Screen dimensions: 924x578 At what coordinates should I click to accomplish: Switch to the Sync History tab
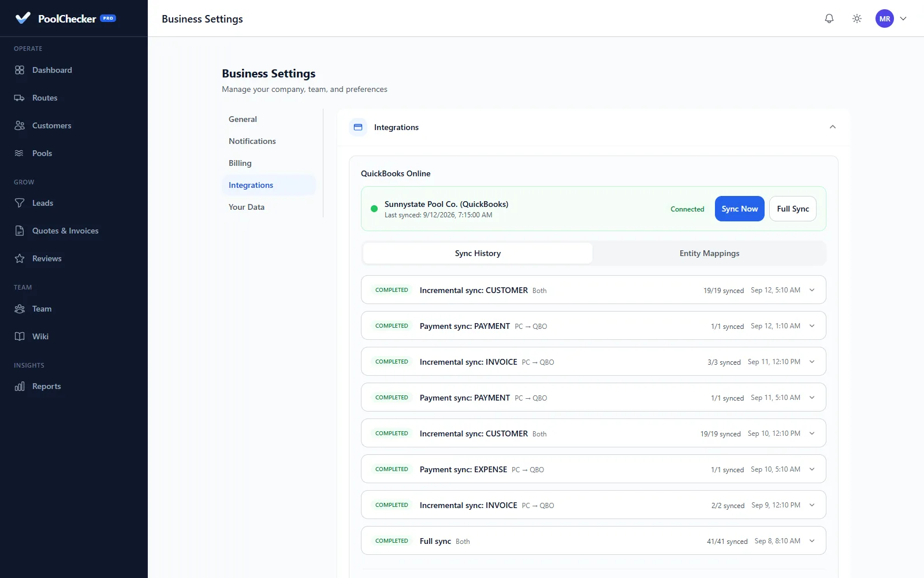coord(478,253)
